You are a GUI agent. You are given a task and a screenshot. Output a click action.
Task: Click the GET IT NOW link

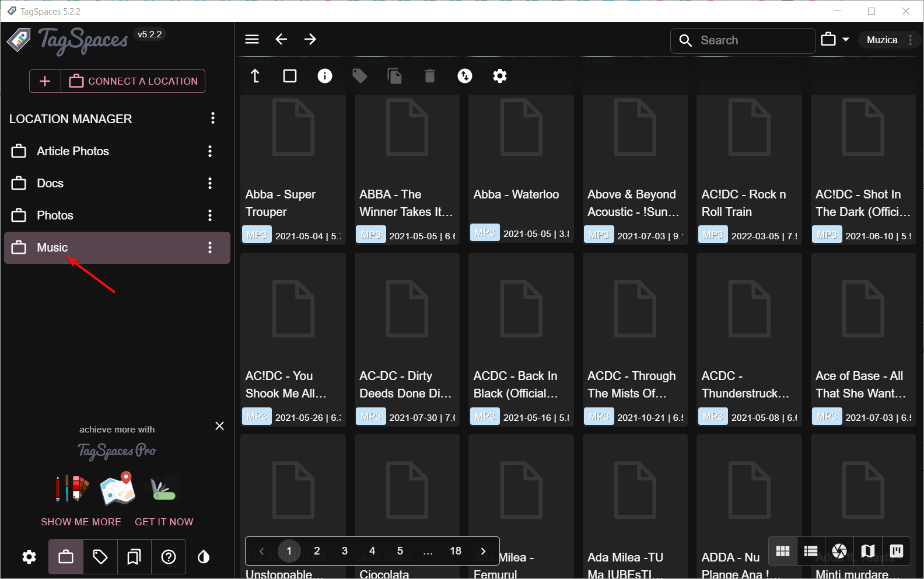pyautogui.click(x=164, y=522)
